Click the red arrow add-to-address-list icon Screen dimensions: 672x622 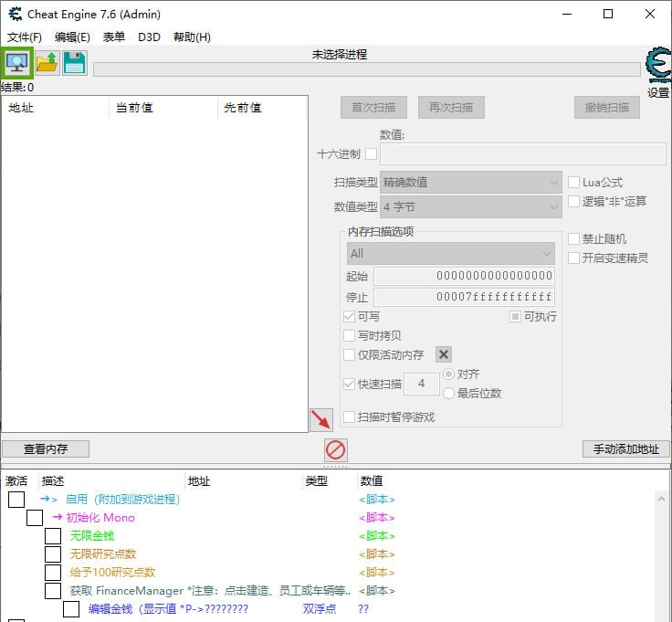coord(321,419)
